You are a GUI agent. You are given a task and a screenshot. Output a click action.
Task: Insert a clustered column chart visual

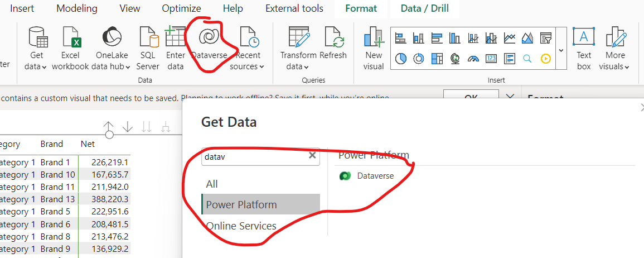tap(454, 39)
